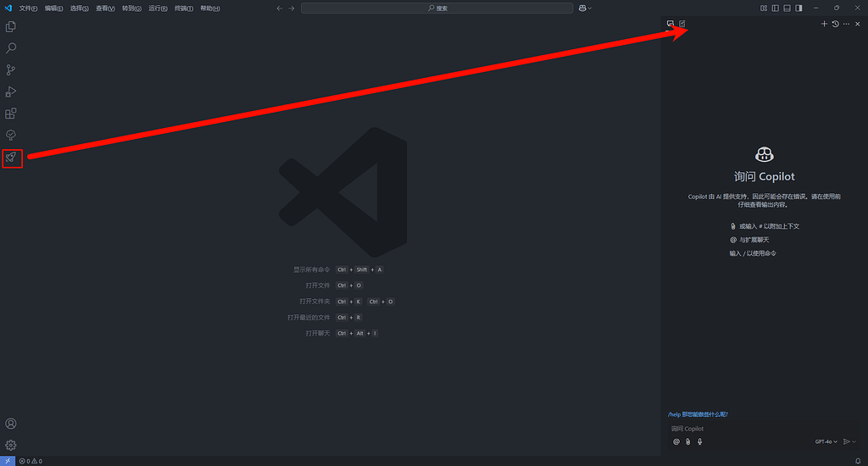Open the Explorer view in the activity bar
The image size is (868, 466).
[10, 26]
